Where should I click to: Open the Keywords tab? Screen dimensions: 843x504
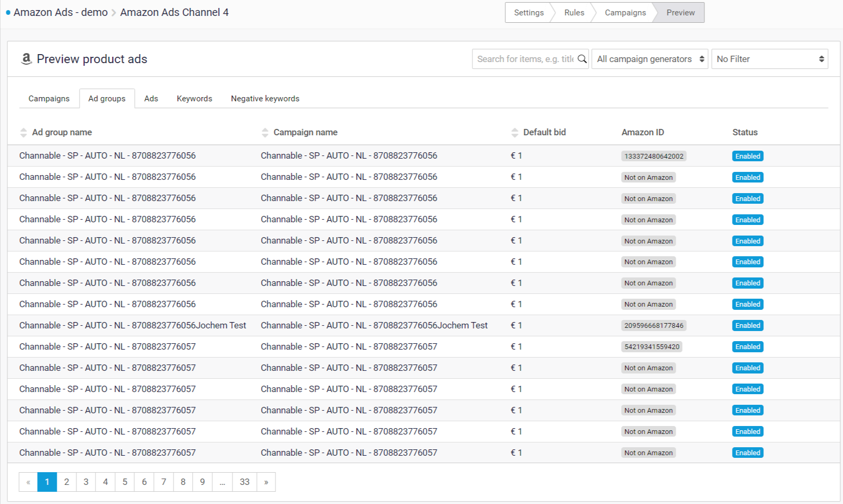click(194, 99)
